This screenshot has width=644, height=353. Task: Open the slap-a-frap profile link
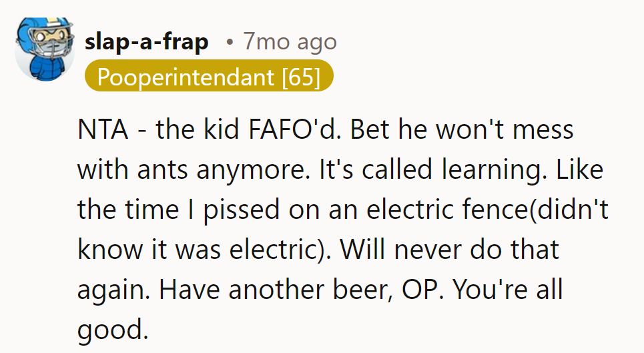(x=147, y=43)
